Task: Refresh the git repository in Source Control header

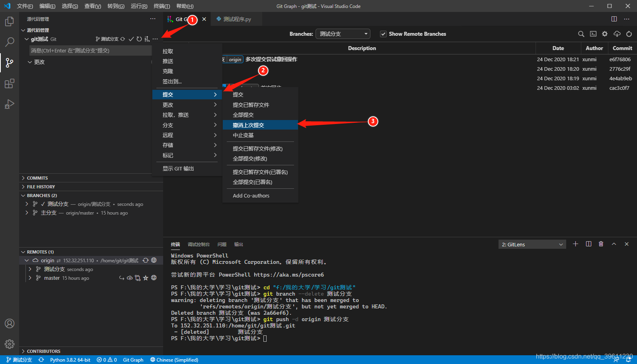Action: 139,39
